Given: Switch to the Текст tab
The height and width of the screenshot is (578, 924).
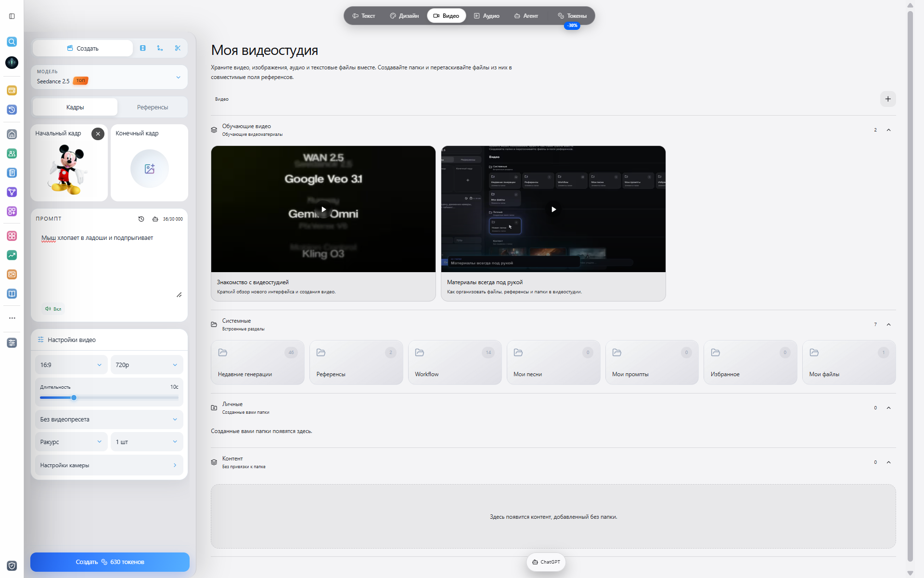Looking at the screenshot, I should coord(364,16).
